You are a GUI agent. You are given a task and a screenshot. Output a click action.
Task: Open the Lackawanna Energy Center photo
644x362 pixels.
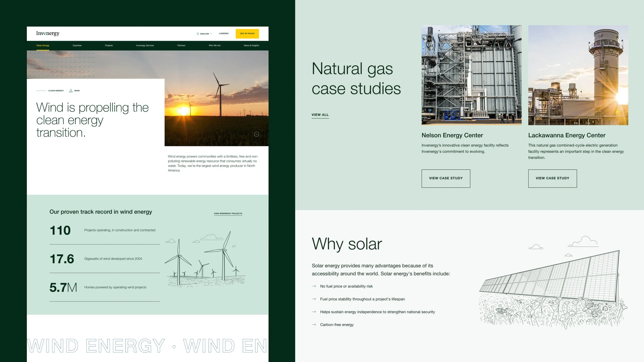pyautogui.click(x=578, y=75)
